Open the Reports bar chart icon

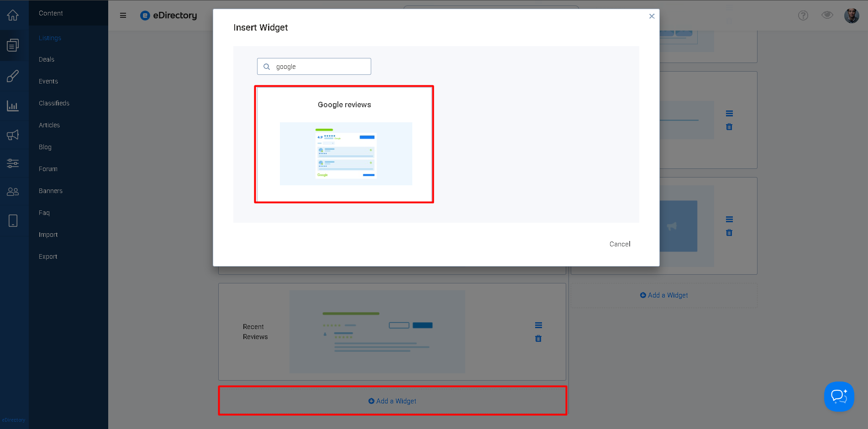point(13,106)
